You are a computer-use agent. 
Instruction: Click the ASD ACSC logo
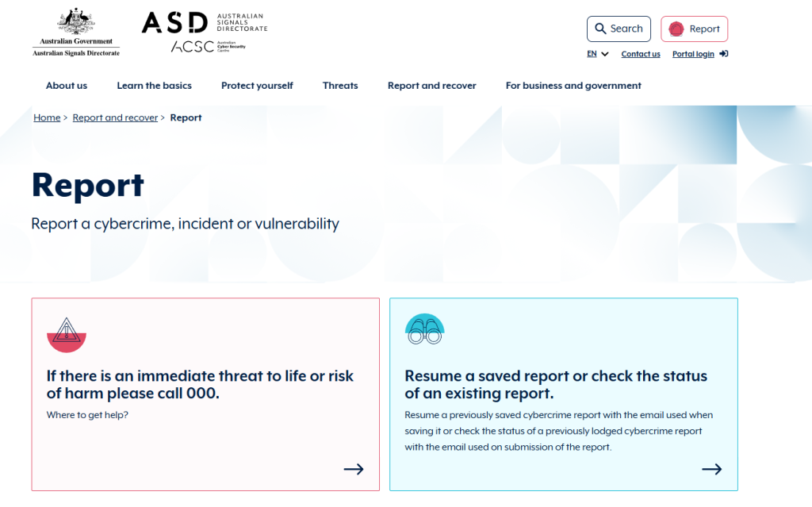pos(204,33)
